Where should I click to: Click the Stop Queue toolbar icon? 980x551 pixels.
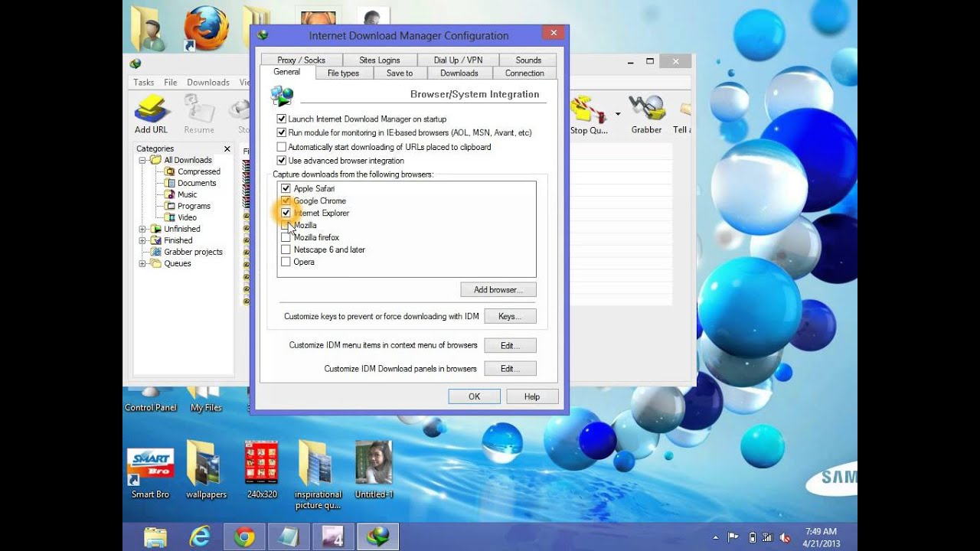click(588, 115)
